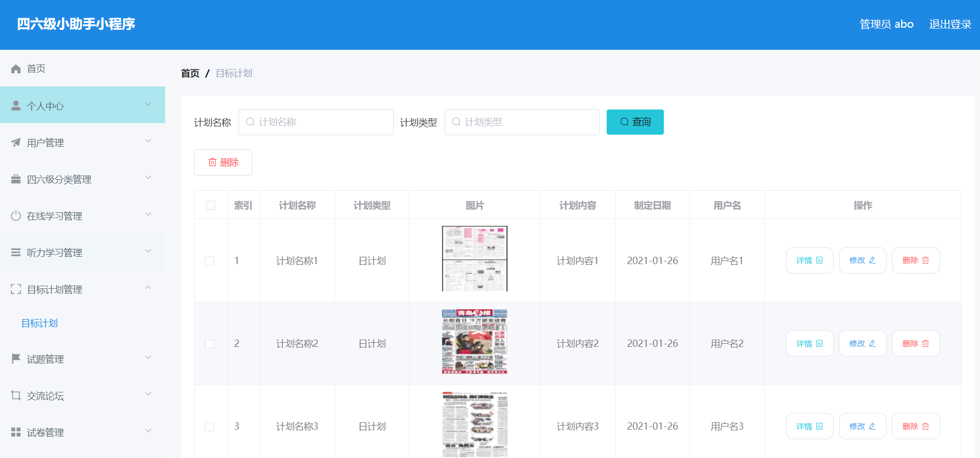The height and width of the screenshot is (458, 980).
Task: Click the paper plane icon for 用户管理
Action: 16,143
